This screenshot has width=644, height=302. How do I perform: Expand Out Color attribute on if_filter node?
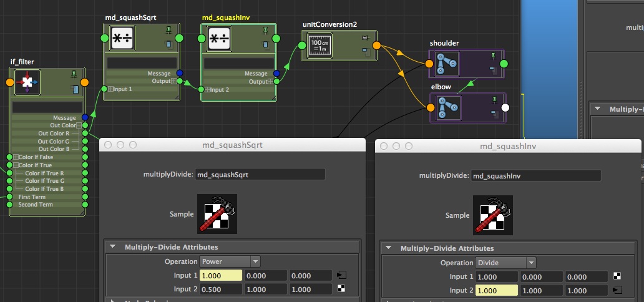click(79, 125)
